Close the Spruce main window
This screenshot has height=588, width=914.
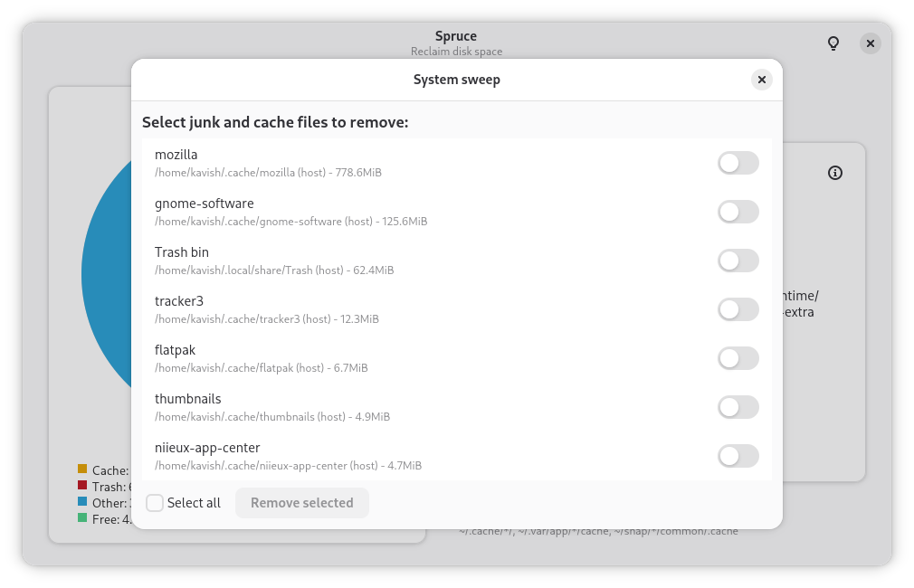871,43
